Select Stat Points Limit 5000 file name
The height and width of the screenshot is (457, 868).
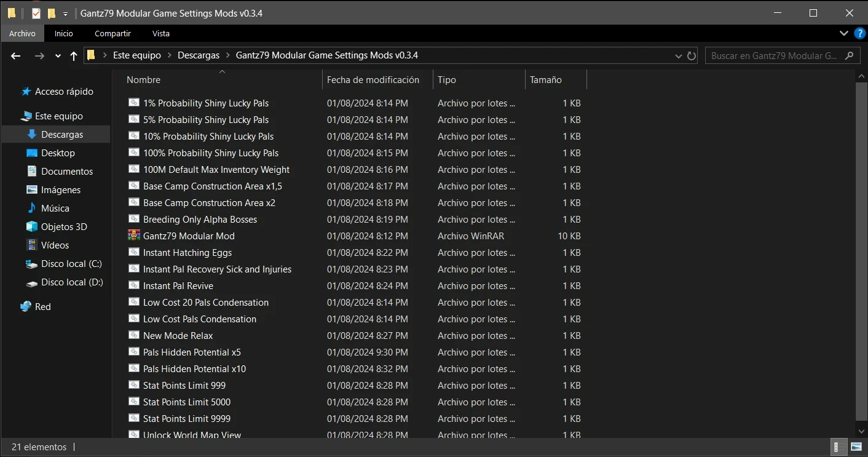click(187, 402)
